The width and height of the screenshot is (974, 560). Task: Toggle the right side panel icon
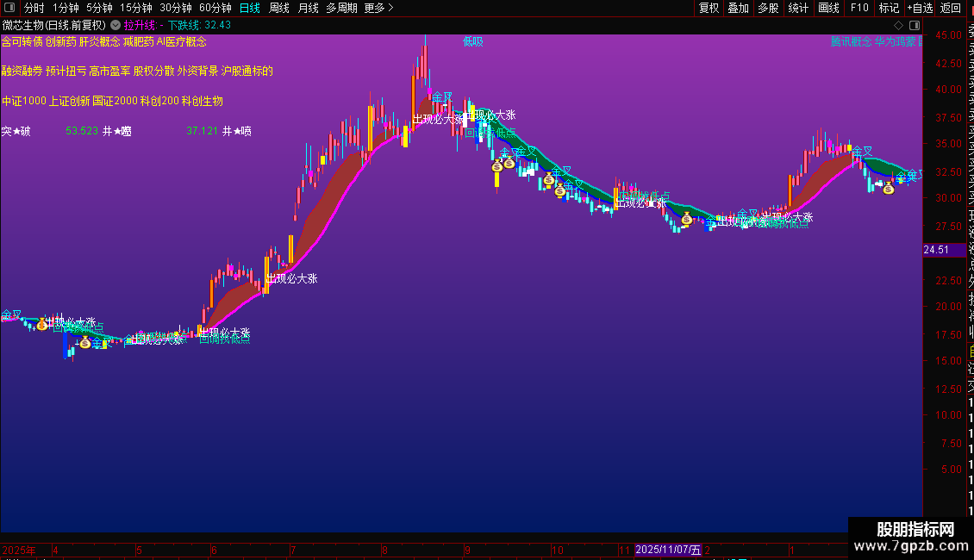click(915, 26)
